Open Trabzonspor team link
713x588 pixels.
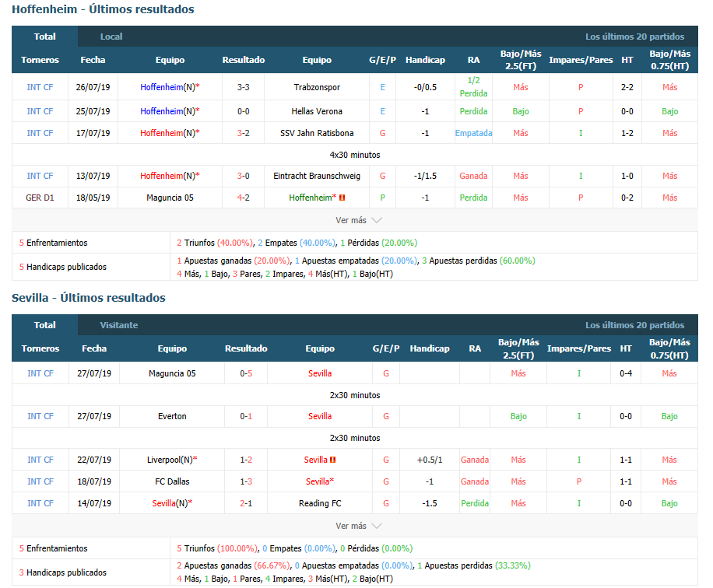pos(317,87)
